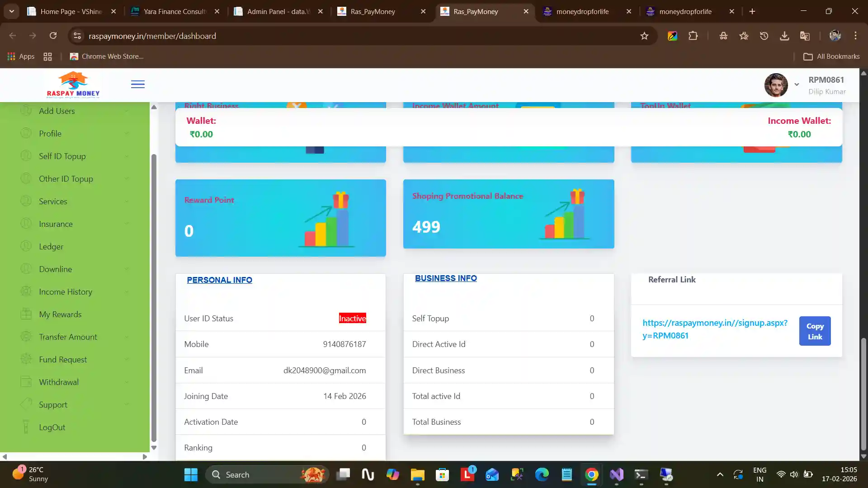The image size is (868, 488).
Task: Click the sidebar vertical scrollbar
Action: (154, 298)
